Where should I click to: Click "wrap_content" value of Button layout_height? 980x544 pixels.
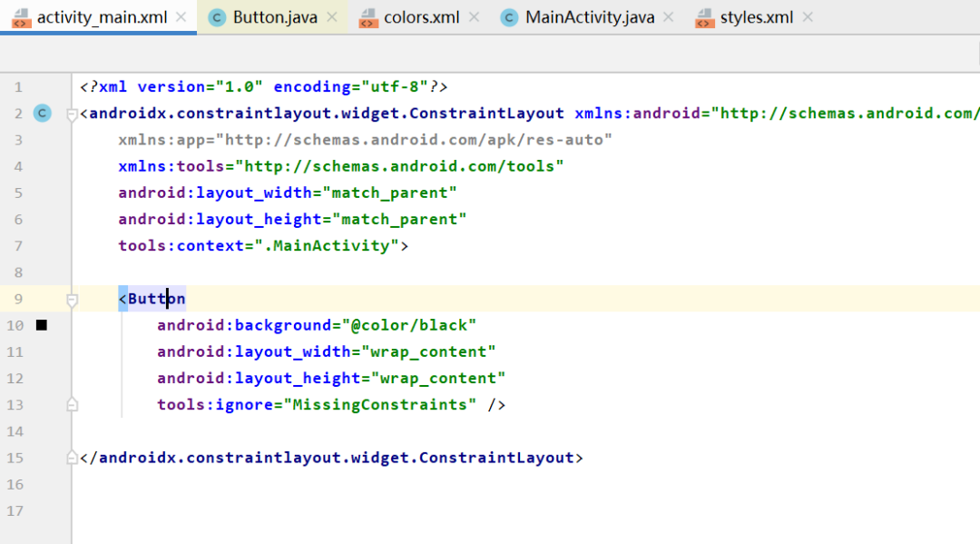click(x=438, y=379)
